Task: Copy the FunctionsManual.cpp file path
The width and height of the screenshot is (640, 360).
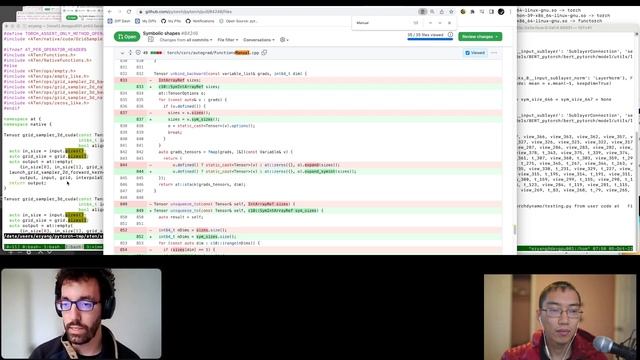Action: click(264, 53)
